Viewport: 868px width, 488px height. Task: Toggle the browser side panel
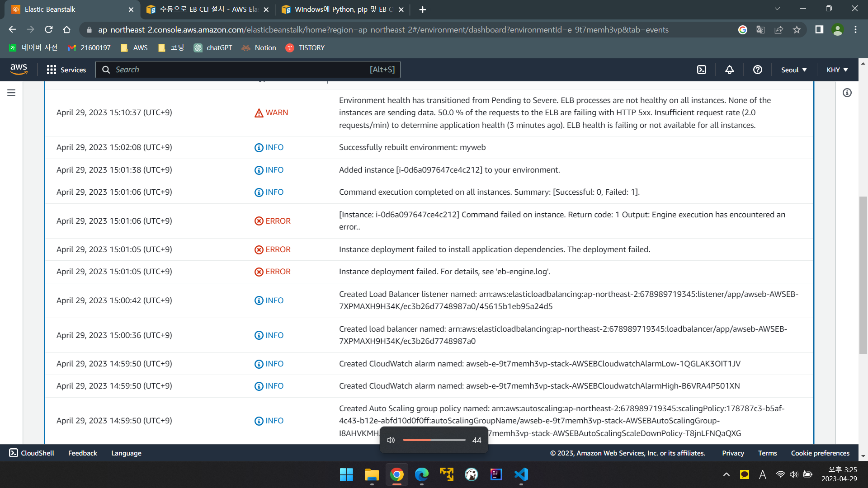tap(819, 29)
